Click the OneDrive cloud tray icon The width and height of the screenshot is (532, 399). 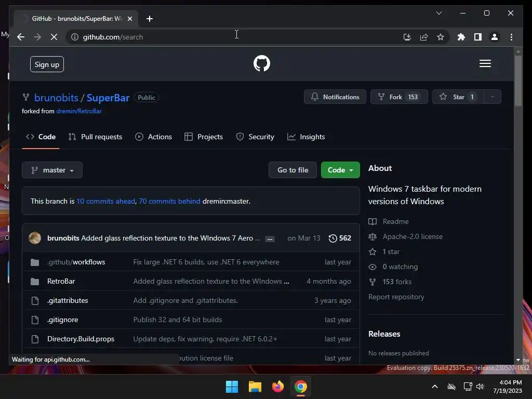(x=451, y=387)
